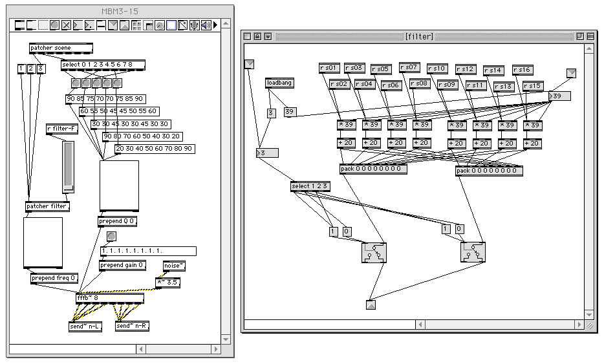604x364 pixels.
Task: Select the prepend gain 0 object
Action: [x=122, y=265]
